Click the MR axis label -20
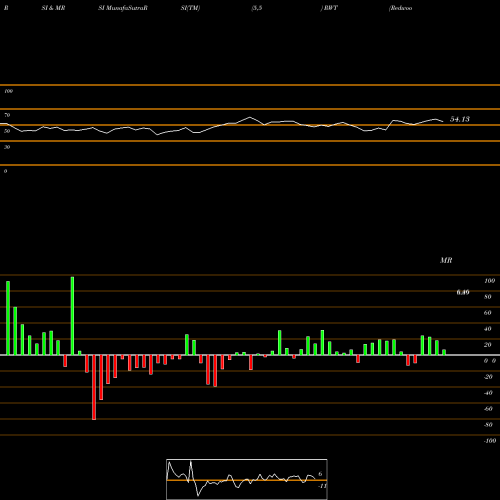The width and height of the screenshot is (500, 500). pos(488,377)
